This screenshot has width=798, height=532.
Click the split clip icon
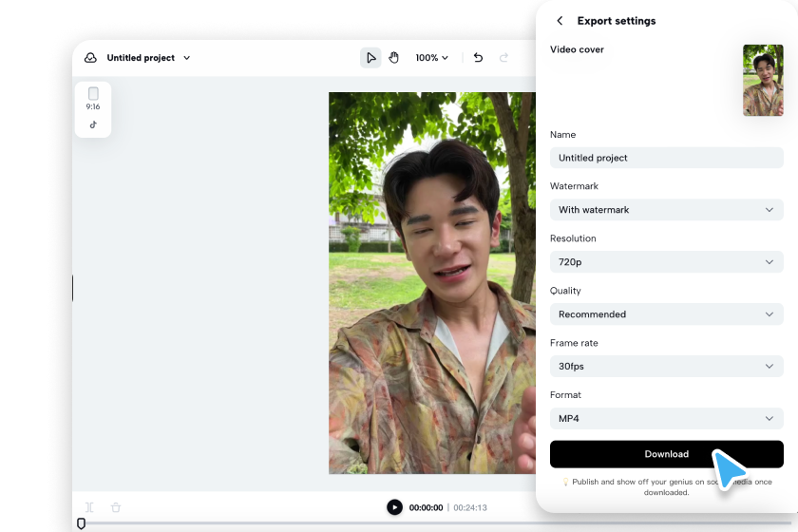pos(89,507)
